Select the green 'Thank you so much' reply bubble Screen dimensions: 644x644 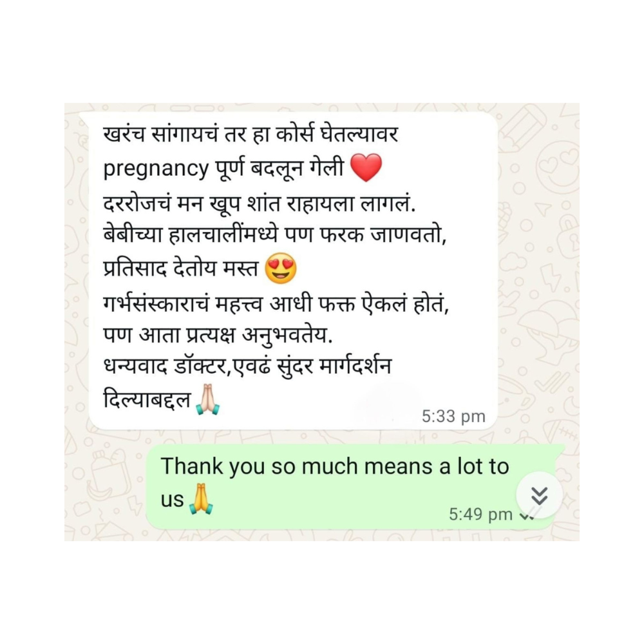(x=354, y=486)
